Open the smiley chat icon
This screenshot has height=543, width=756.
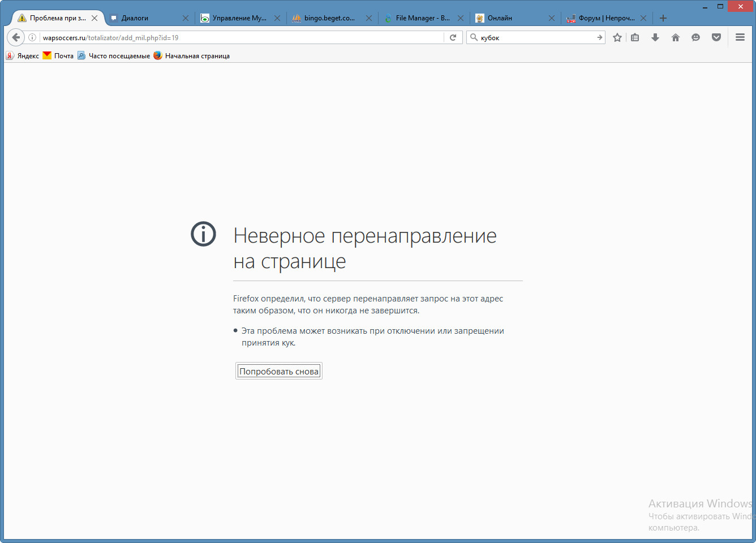point(695,37)
